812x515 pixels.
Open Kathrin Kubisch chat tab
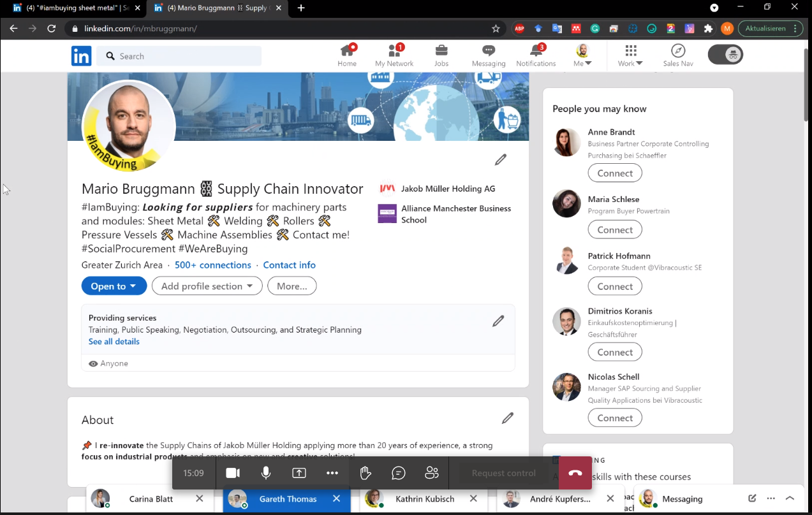click(425, 499)
